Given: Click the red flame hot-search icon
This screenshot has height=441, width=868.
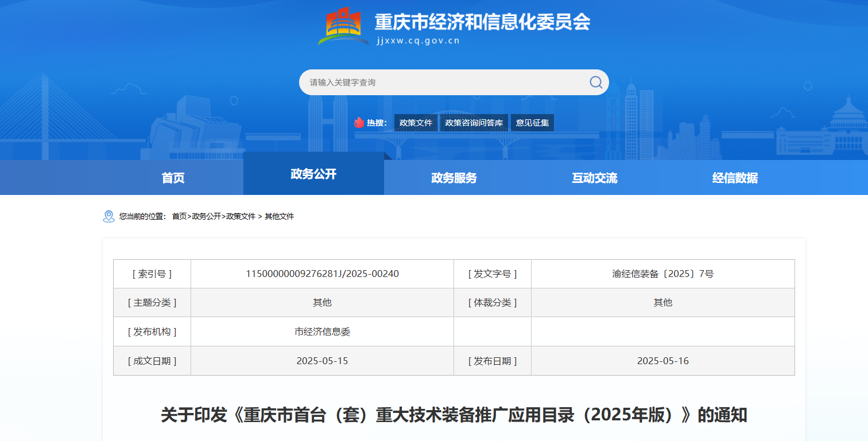Looking at the screenshot, I should pyautogui.click(x=359, y=123).
